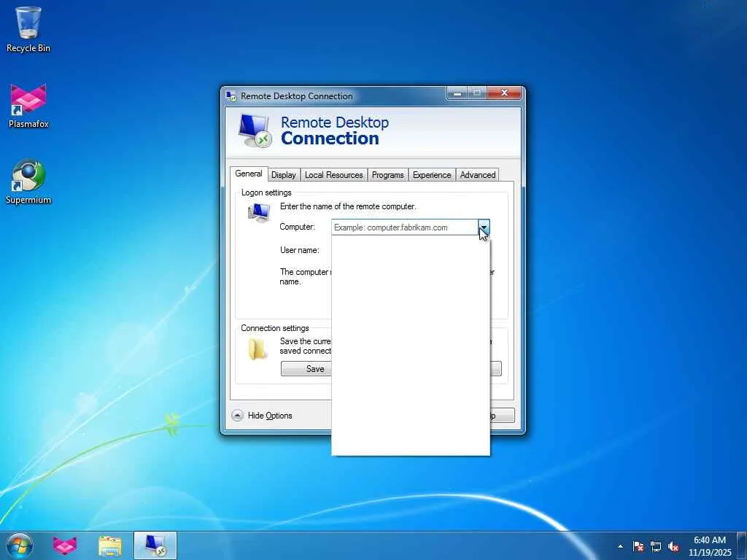This screenshot has width=747, height=560.
Task: Open the Local Resources tab
Action: [x=333, y=175]
